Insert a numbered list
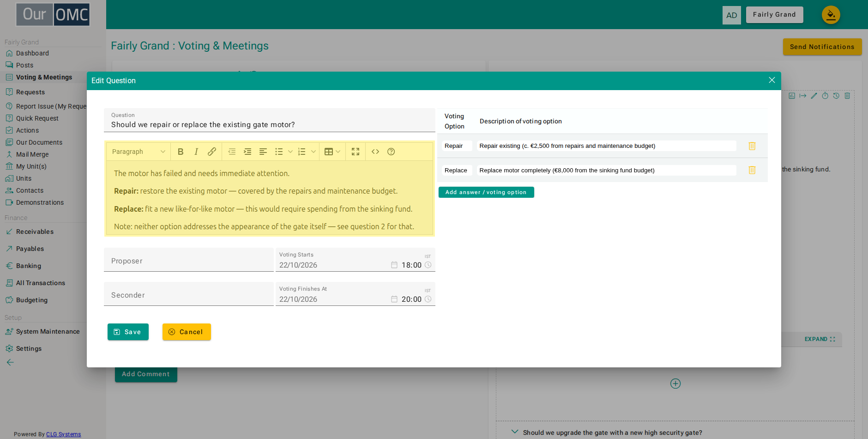868x439 pixels. [302, 152]
